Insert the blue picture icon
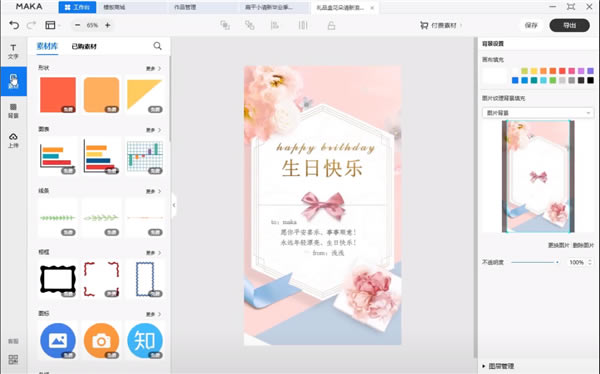The image size is (600, 374). click(x=58, y=341)
